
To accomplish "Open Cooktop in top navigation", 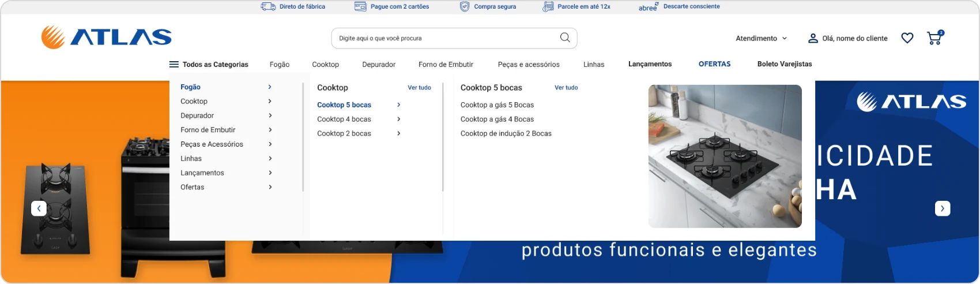I will (x=326, y=65).
